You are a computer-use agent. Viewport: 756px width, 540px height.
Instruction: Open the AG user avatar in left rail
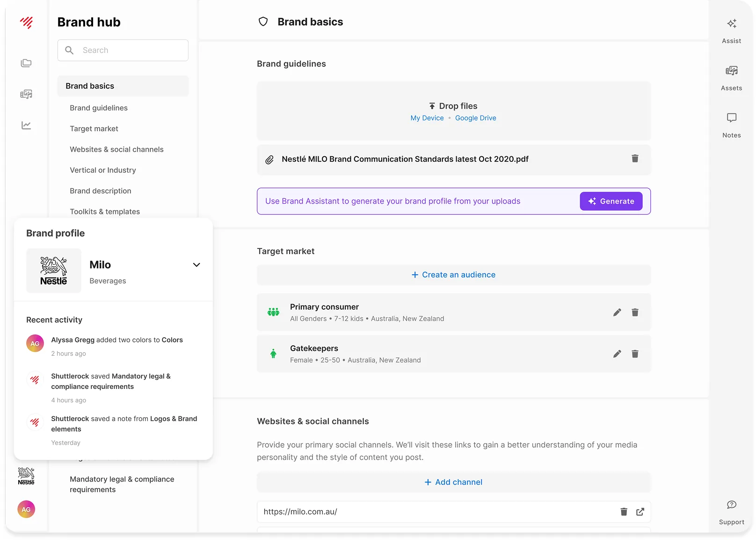coord(26,509)
